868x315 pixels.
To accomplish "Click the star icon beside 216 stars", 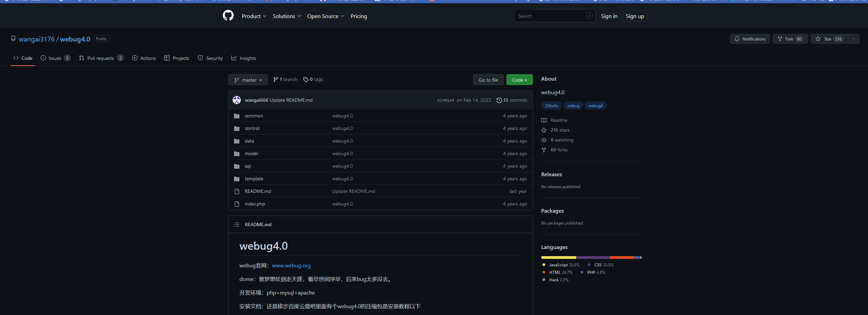I will pyautogui.click(x=544, y=130).
